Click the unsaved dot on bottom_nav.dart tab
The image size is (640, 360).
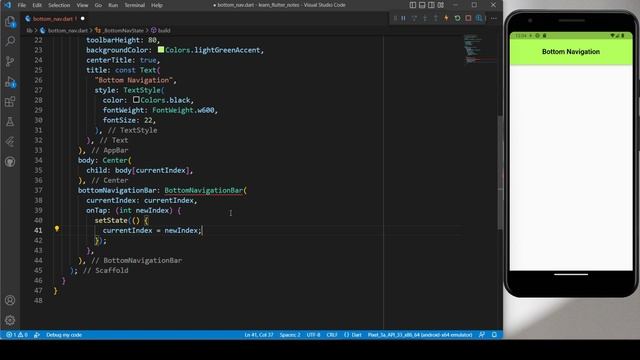click(x=83, y=19)
